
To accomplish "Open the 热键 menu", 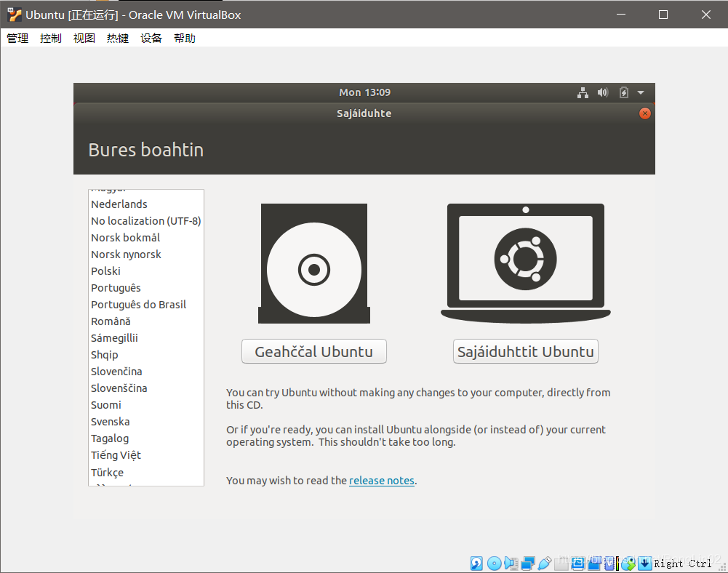I will [x=118, y=38].
